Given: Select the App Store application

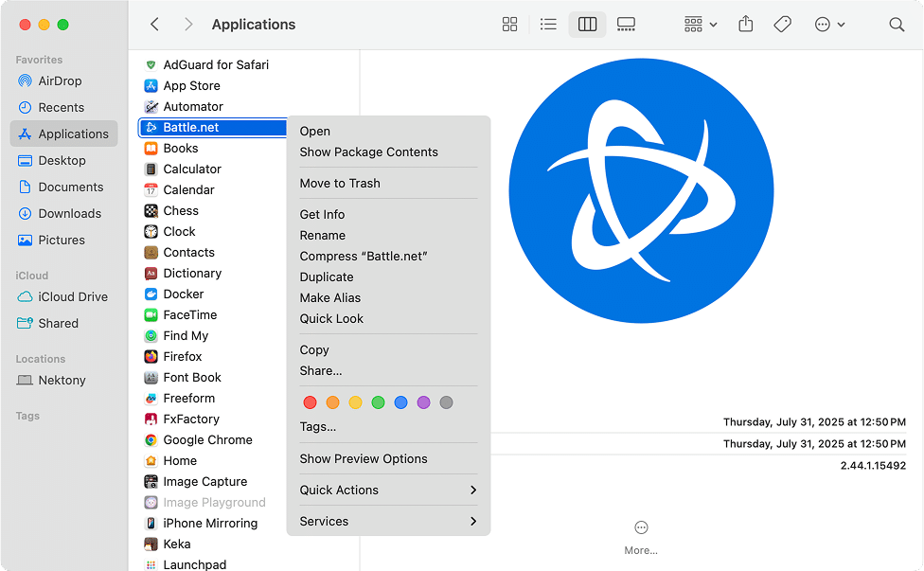Looking at the screenshot, I should point(183,85).
